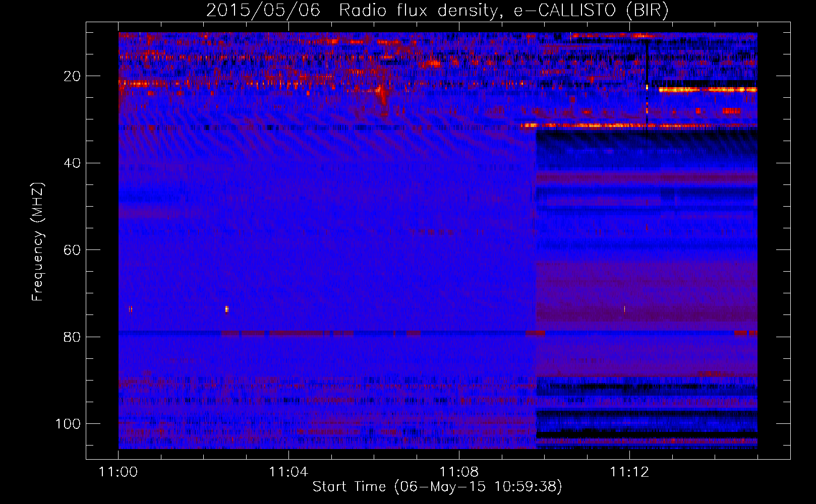Click the bright yellow spot near 74 MHz after 11:02
816x504 pixels.
[227, 309]
